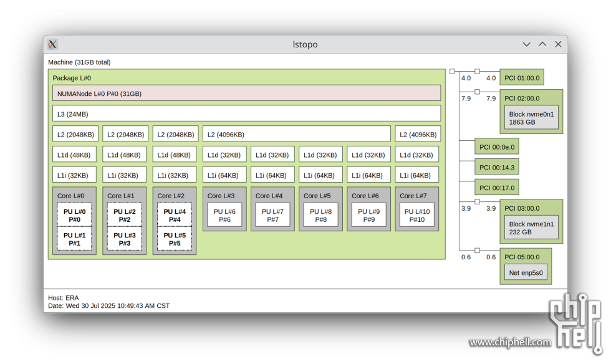Click the root bridge square next to the package
This screenshot has height=364, width=611.
pos(452,71)
